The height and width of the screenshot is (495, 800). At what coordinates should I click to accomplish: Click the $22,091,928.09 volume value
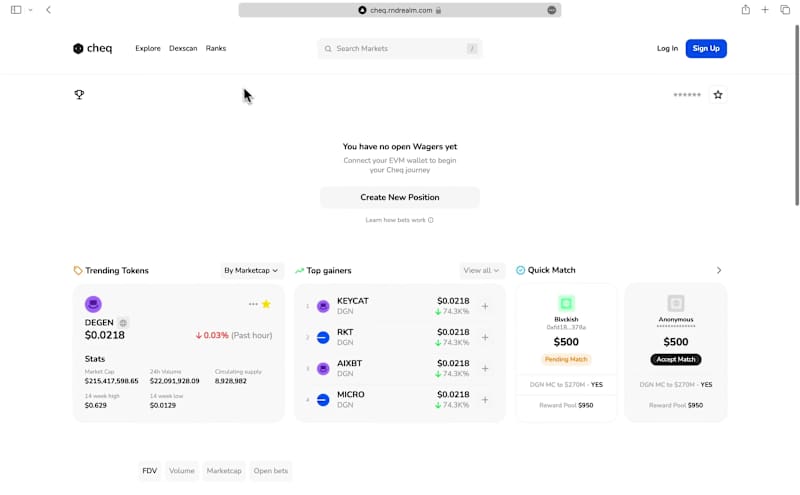tap(174, 381)
